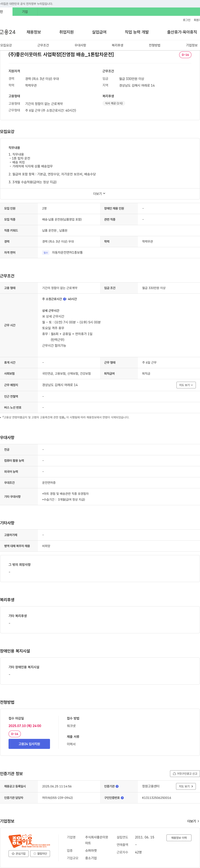Jump to the 기업정보 section tab
This screenshot has width=200, height=868.
click(x=192, y=45)
